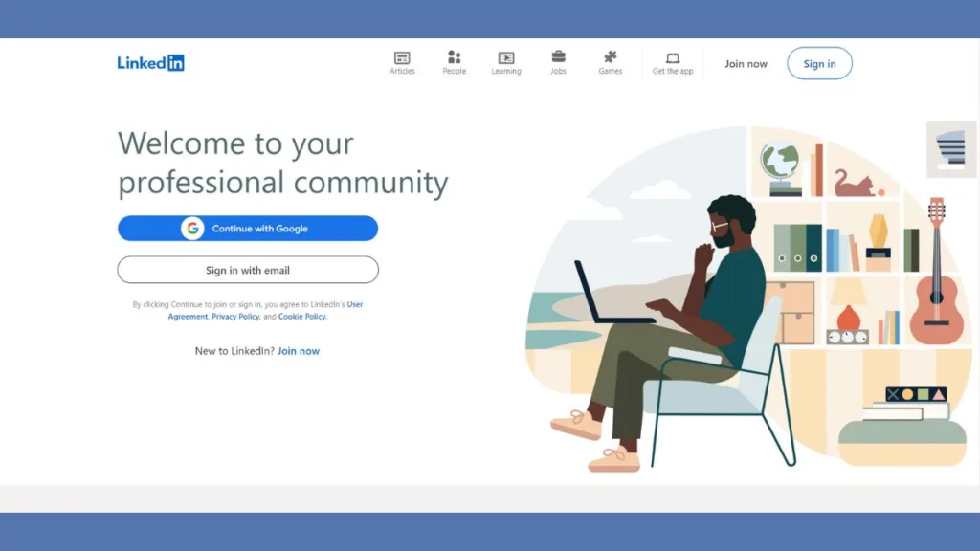
Task: Open the People section icon
Action: tap(454, 58)
